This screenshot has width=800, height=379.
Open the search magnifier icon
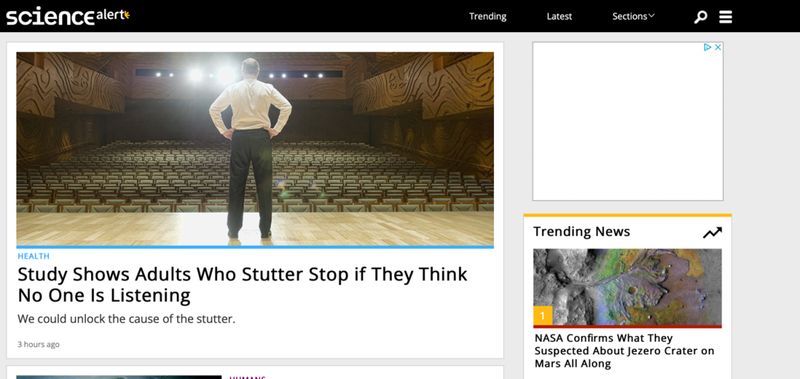[x=701, y=17]
